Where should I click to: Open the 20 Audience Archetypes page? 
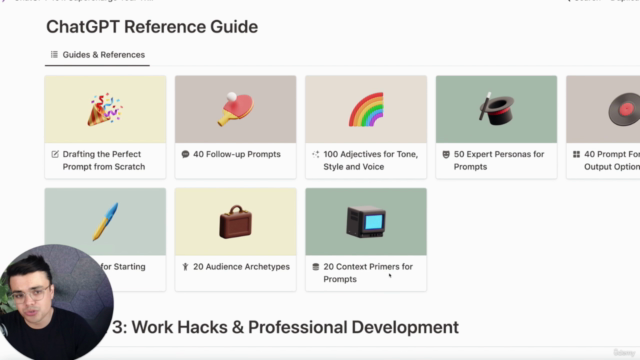pos(241,267)
